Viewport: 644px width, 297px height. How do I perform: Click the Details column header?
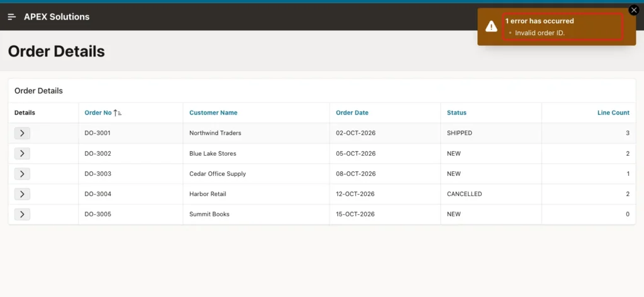click(25, 113)
